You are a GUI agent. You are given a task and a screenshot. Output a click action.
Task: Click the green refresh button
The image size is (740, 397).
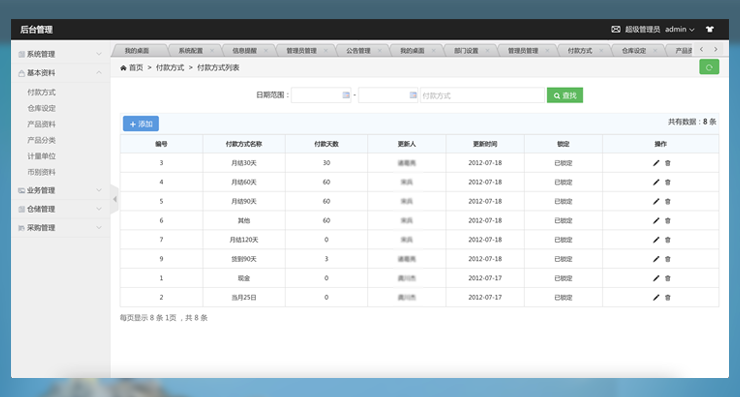(x=709, y=67)
